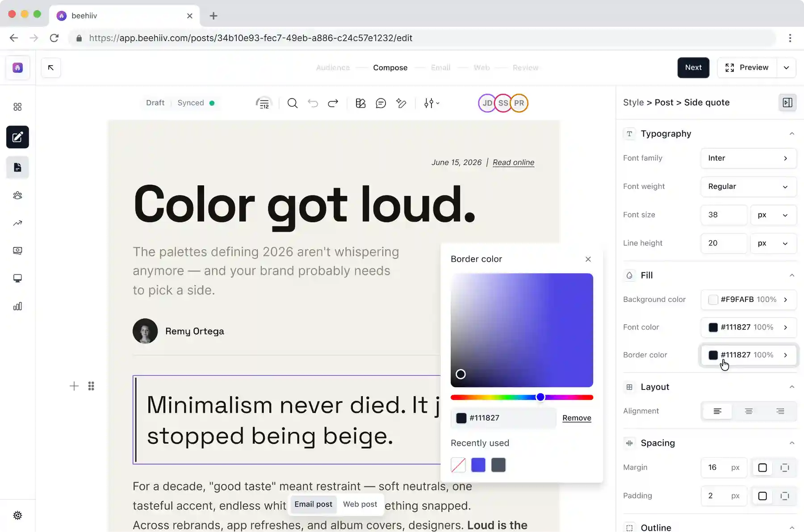804x532 pixels.
Task: Choose uniform margin mode
Action: click(762, 468)
